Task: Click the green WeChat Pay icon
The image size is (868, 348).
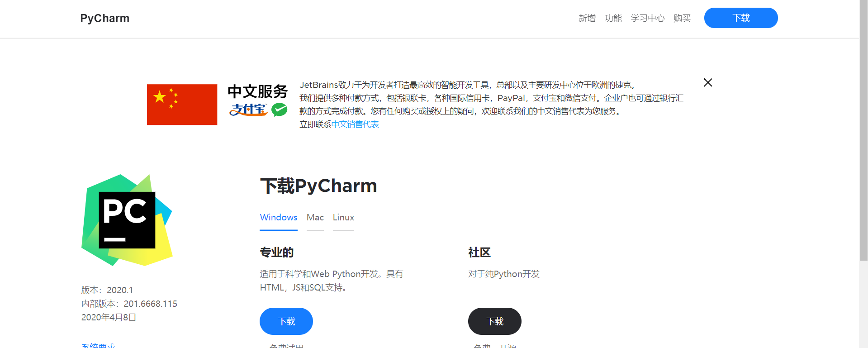Action: pyautogui.click(x=280, y=110)
